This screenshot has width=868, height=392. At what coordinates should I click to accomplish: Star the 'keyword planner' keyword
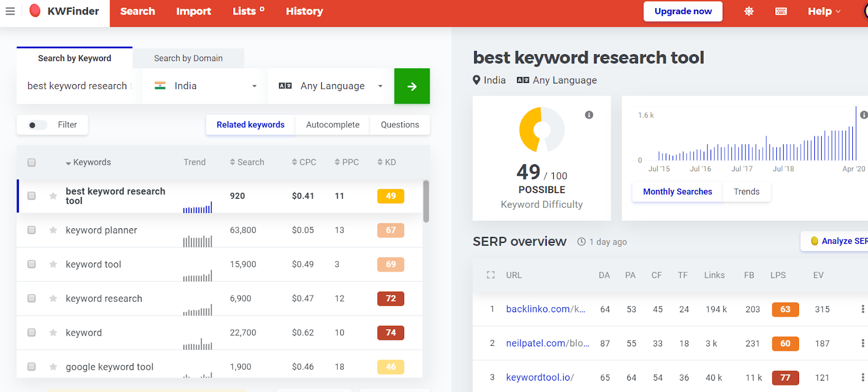pos(53,230)
